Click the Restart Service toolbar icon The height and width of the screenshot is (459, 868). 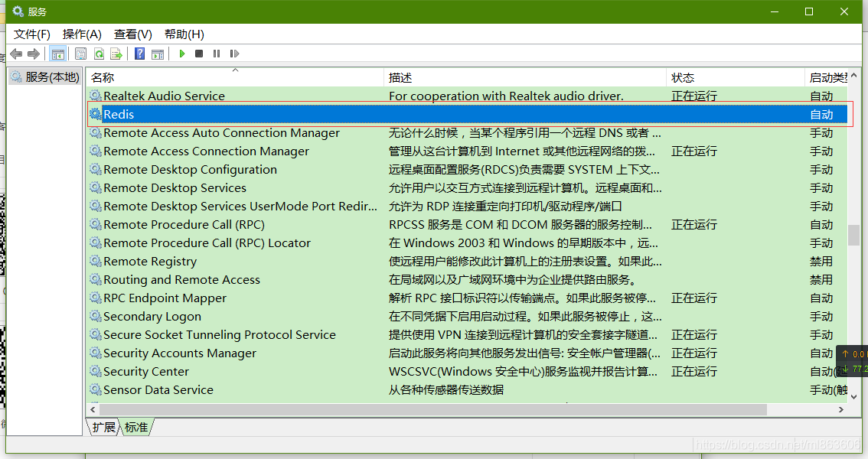click(x=234, y=54)
